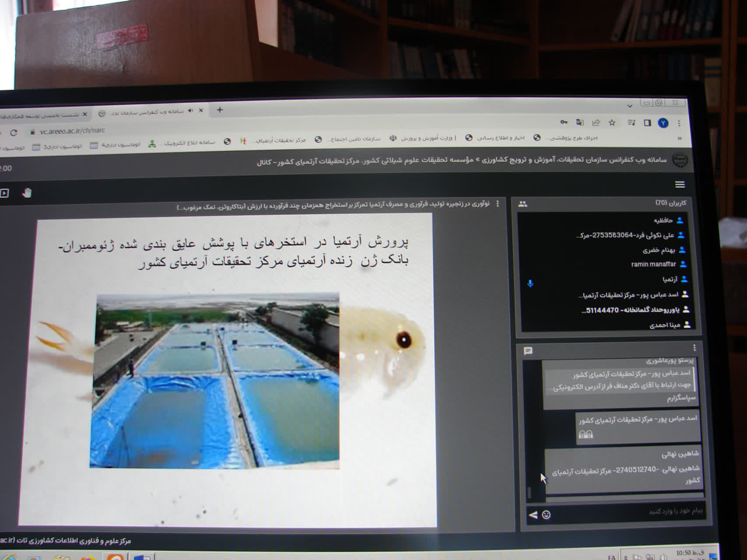This screenshot has height=560, width=747.
Task: Bookmark this page with the star icon
Action: (x=612, y=123)
